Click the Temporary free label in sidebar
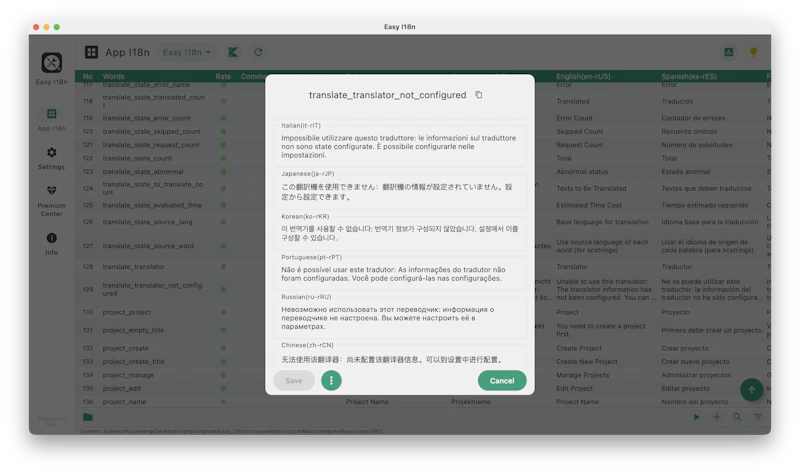This screenshot has width=800, height=473. pyautogui.click(x=52, y=421)
